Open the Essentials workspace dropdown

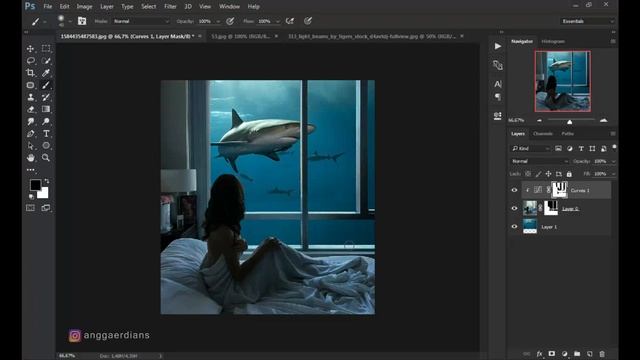(587, 21)
